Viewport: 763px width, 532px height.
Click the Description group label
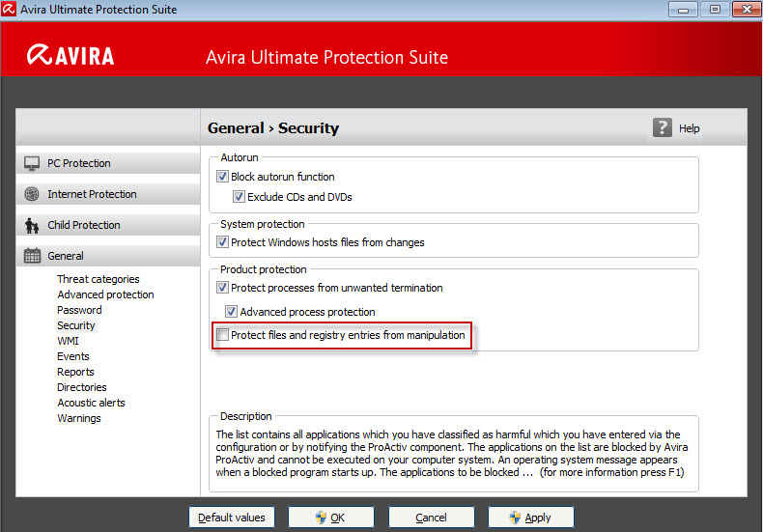pyautogui.click(x=245, y=416)
